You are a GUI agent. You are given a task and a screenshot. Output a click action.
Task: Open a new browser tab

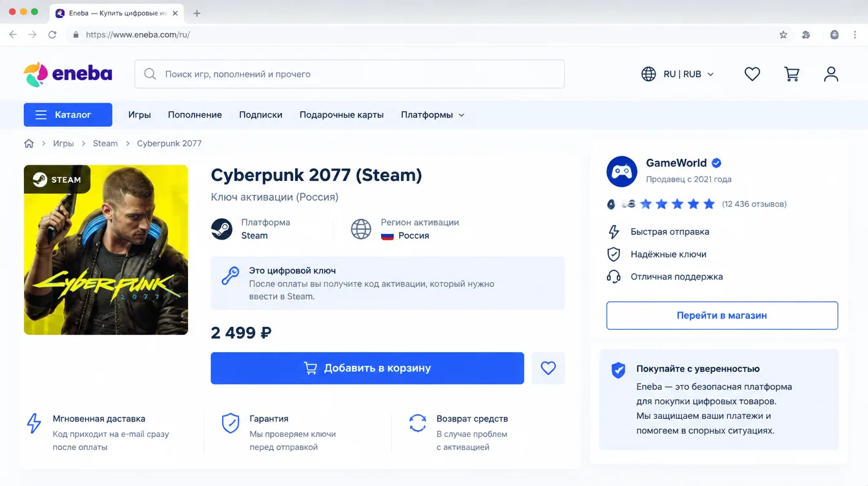click(x=197, y=13)
